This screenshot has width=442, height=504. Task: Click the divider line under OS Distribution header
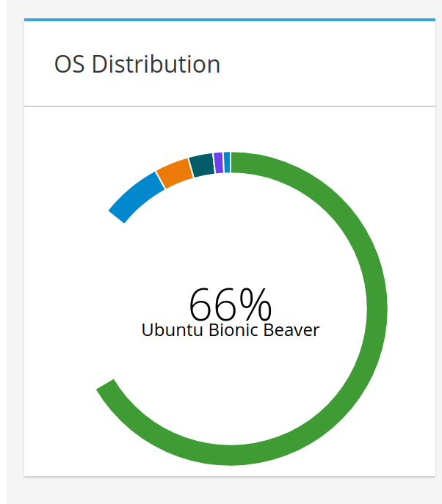(230, 106)
